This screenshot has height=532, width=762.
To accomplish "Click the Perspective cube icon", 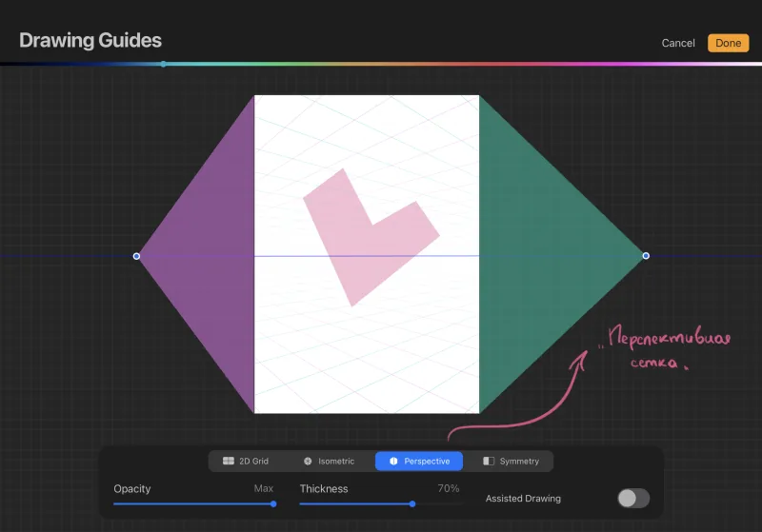I will pyautogui.click(x=393, y=462).
